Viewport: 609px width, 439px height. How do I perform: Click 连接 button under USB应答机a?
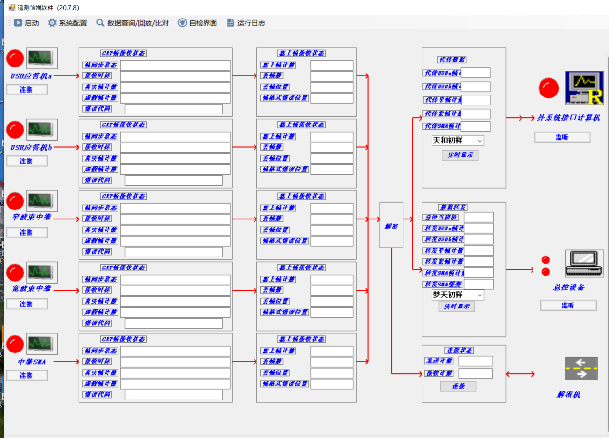(x=27, y=90)
